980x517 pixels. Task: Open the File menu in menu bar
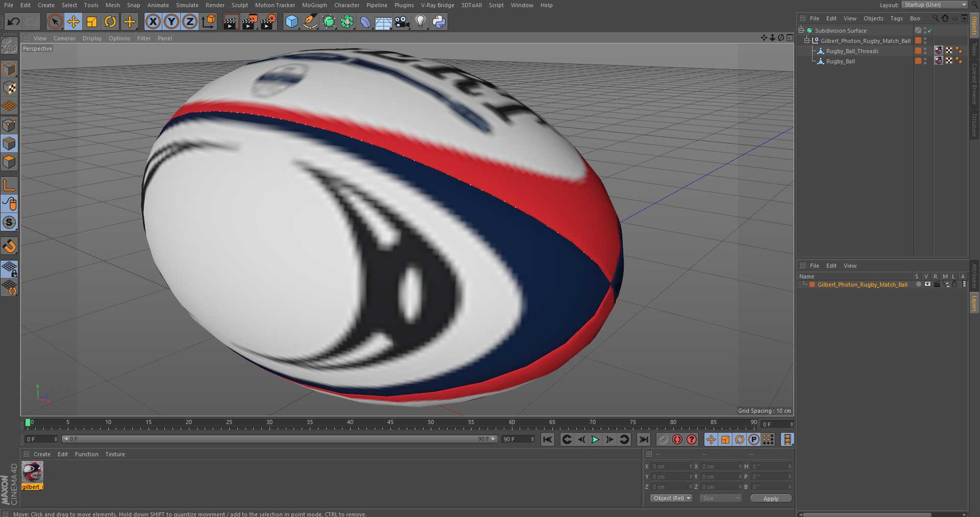pyautogui.click(x=9, y=5)
